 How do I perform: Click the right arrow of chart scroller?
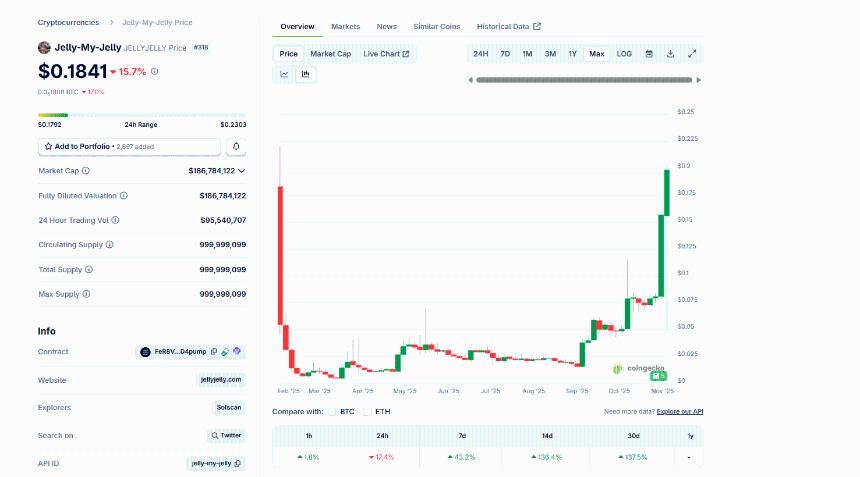click(x=698, y=80)
